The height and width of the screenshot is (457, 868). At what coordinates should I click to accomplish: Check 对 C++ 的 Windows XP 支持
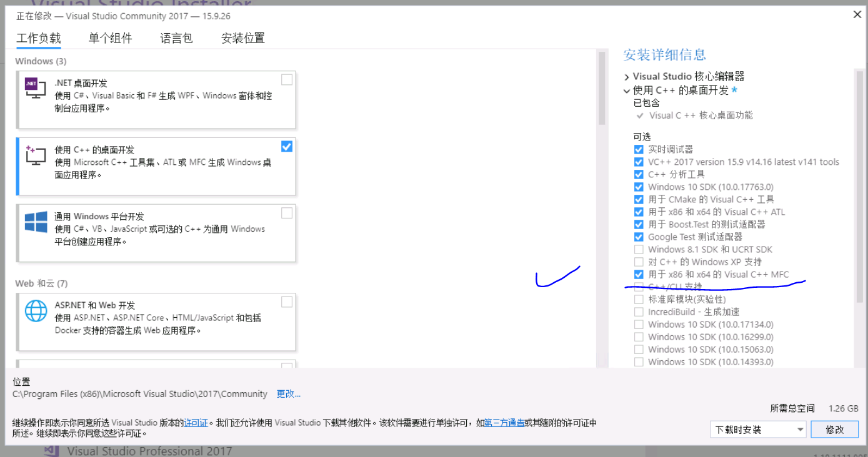[x=639, y=262]
